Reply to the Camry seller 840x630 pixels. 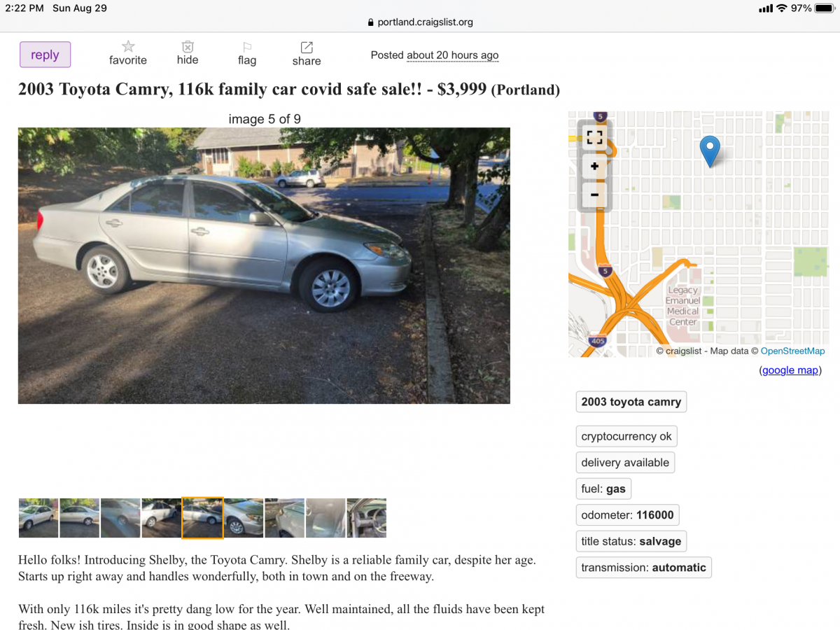pyautogui.click(x=45, y=55)
